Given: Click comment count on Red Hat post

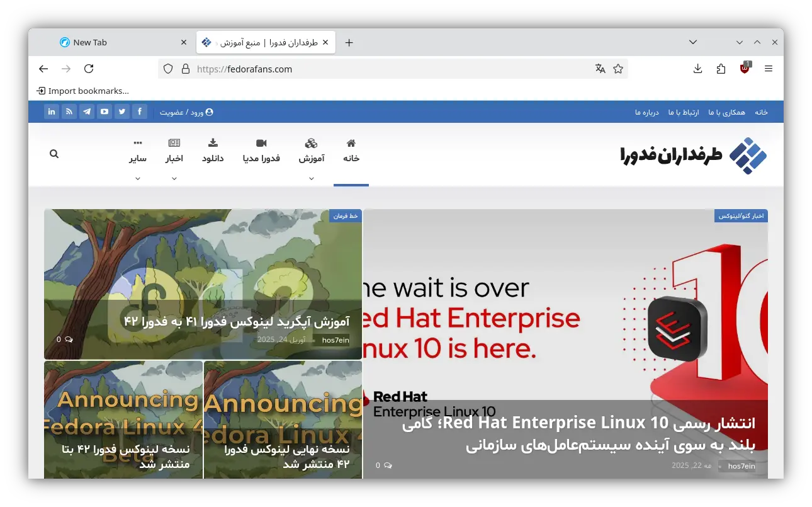Looking at the screenshot, I should (x=384, y=465).
